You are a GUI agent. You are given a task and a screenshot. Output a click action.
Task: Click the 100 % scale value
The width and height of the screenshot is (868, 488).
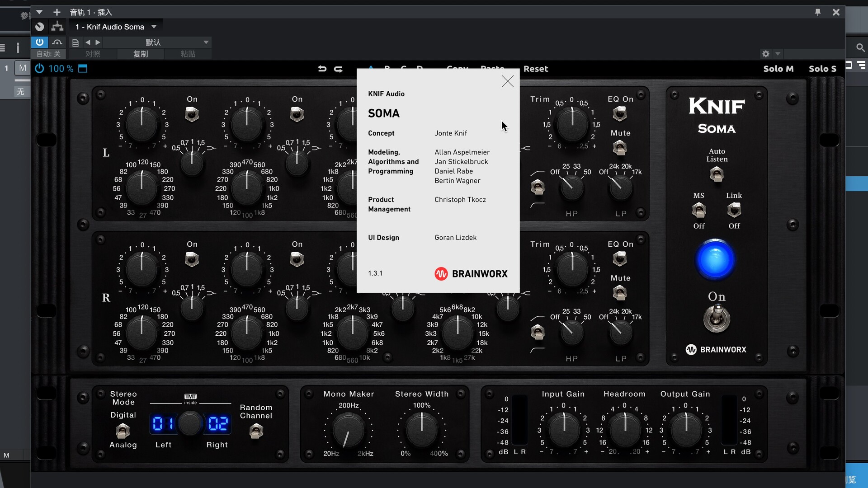(x=61, y=69)
